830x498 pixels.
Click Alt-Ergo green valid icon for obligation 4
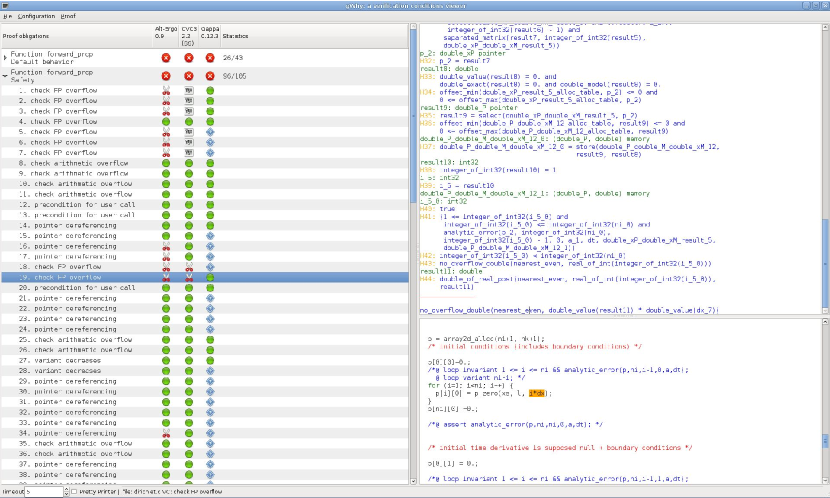[165, 122]
